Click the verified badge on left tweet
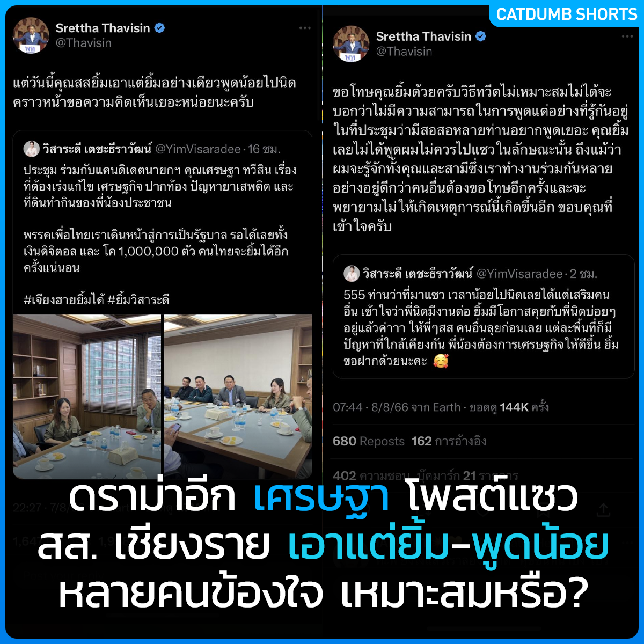This screenshot has width=644, height=644. pos(159,28)
